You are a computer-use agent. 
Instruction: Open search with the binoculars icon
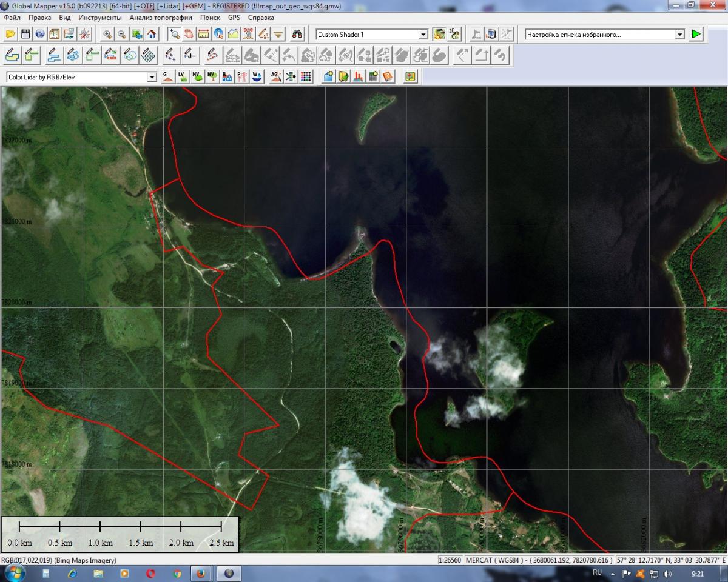[x=297, y=34]
